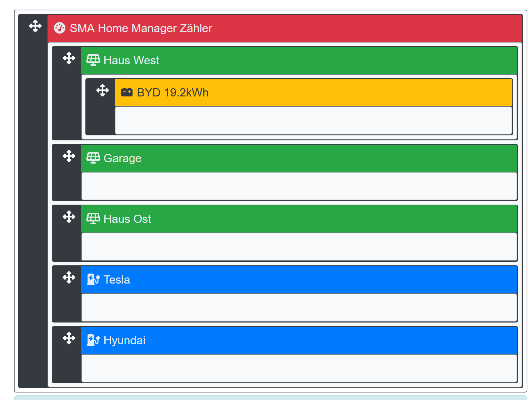
Task: Click the solar panel icon next to Haus Ost
Action: (x=93, y=219)
